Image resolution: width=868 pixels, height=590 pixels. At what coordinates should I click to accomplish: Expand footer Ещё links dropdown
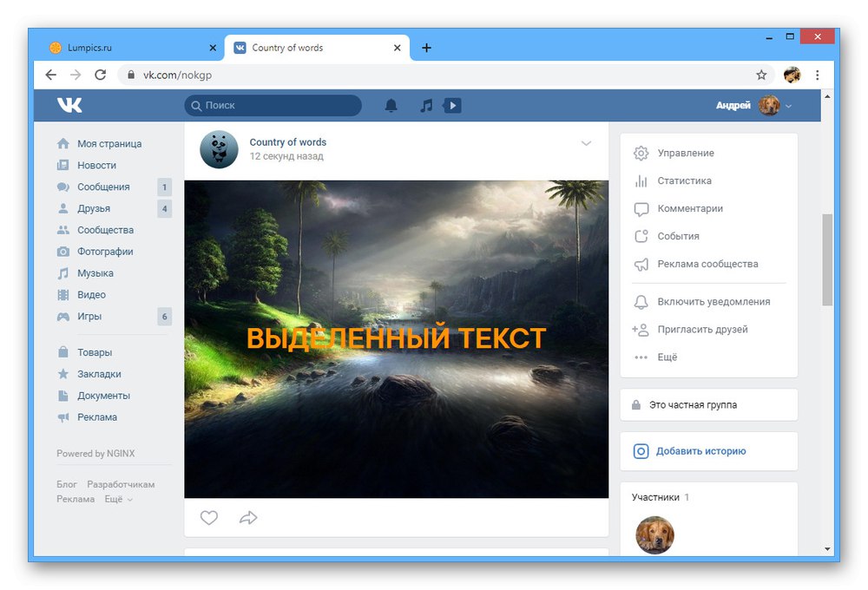point(118,499)
